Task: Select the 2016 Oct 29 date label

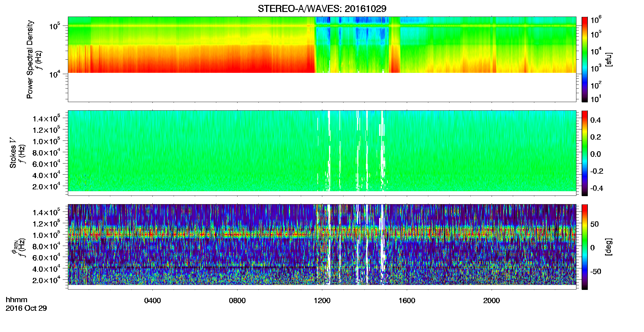Action: point(26,308)
